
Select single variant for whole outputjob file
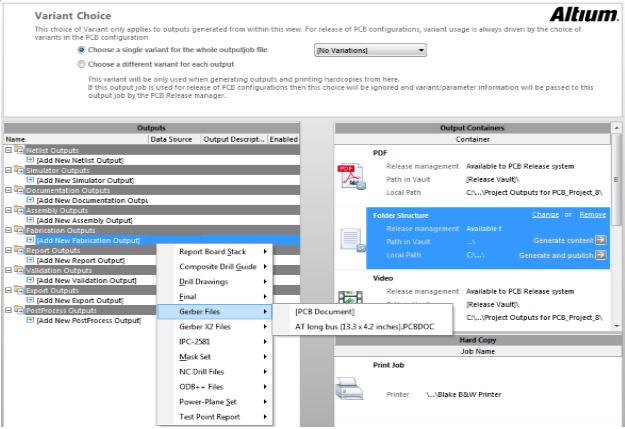coord(81,49)
